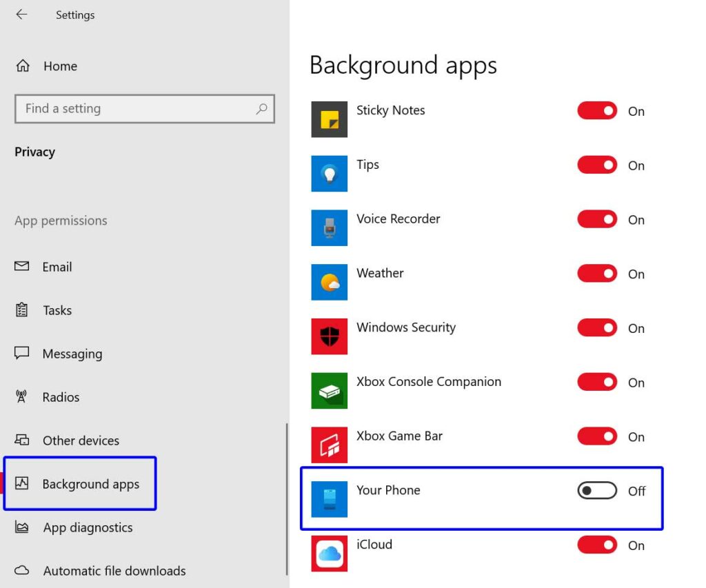Click the Settings window title text
Viewport: 706px width, 588px height.
pyautogui.click(x=75, y=15)
